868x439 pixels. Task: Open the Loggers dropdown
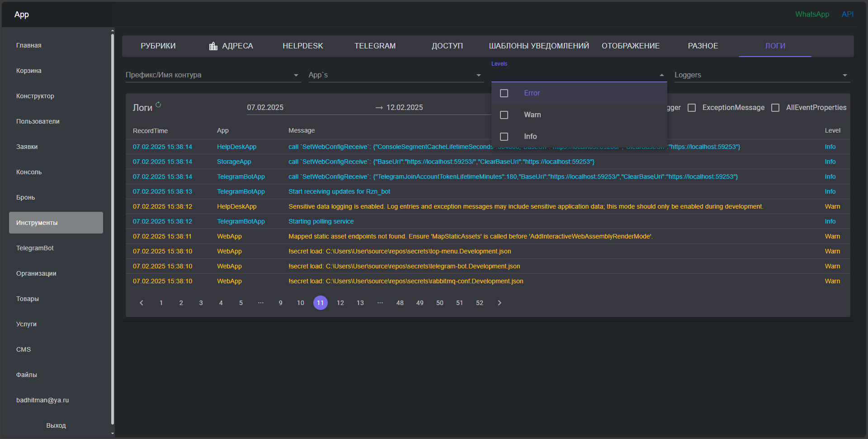[x=762, y=75]
